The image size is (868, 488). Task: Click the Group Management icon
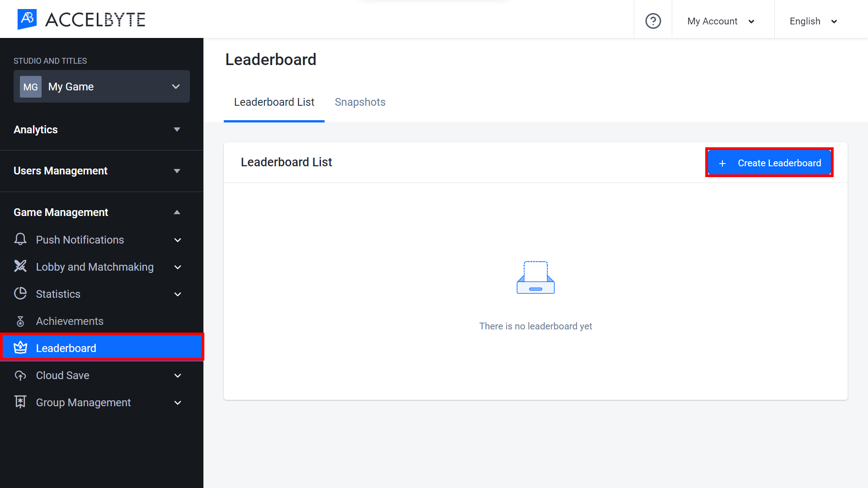coord(21,402)
